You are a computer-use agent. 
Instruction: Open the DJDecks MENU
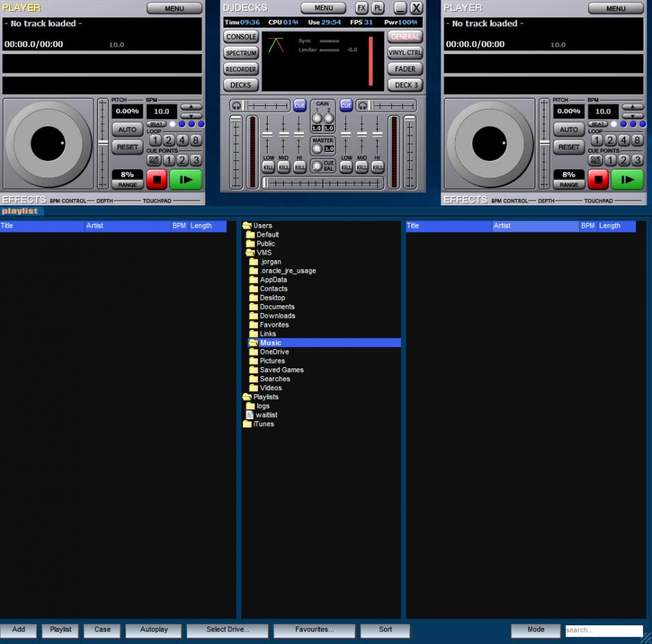point(323,8)
